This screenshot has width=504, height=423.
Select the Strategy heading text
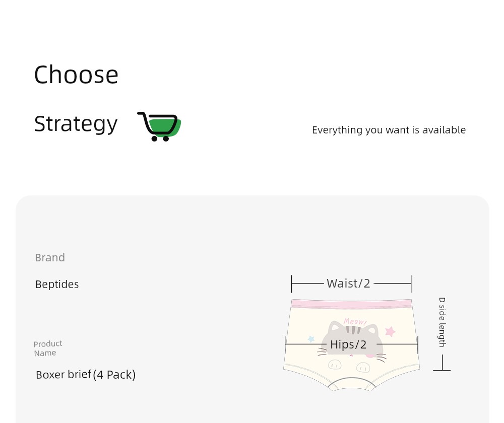[76, 124]
